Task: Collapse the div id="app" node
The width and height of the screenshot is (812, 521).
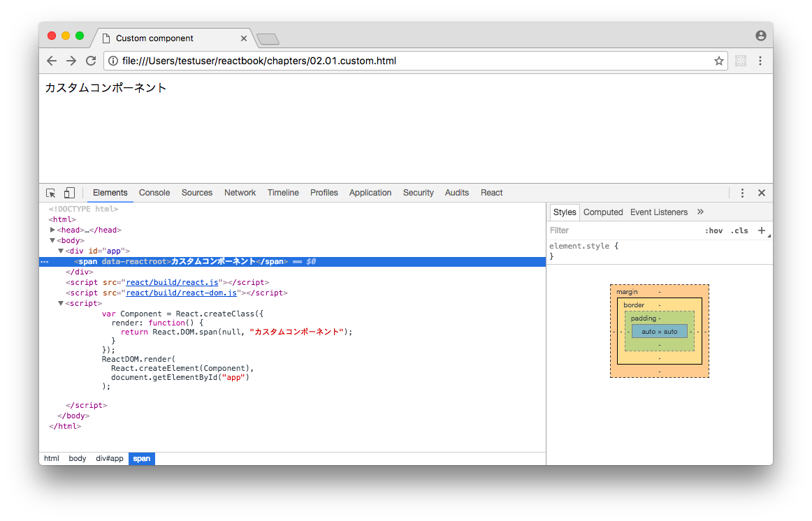Action: pyautogui.click(x=61, y=251)
